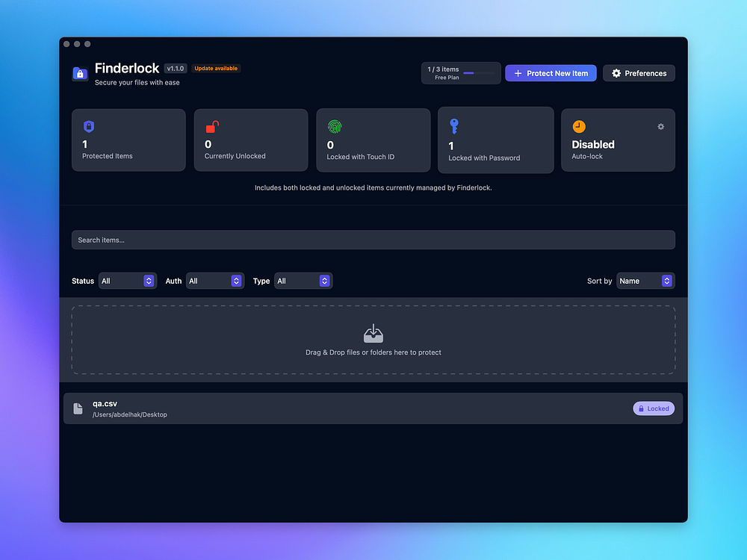Click Protect New Item button
This screenshot has height=560, width=747.
point(551,73)
